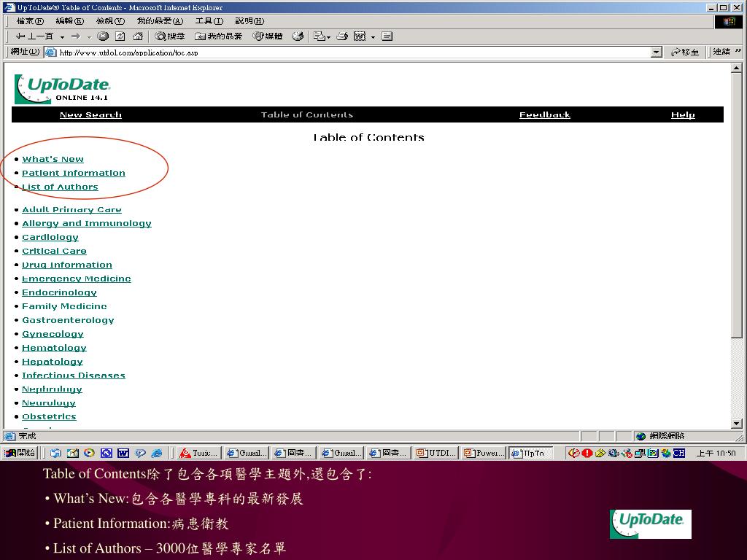Open the 檔案(F) File menu

tap(30, 21)
